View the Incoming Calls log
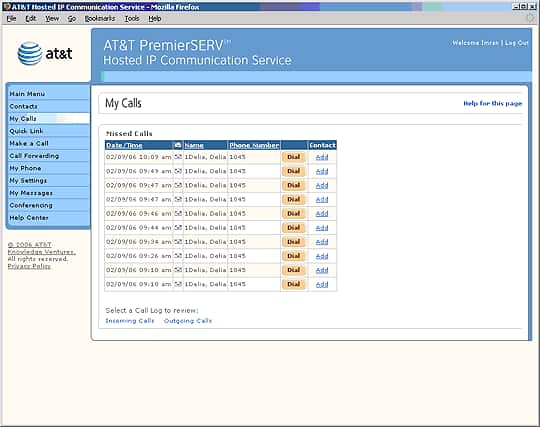 point(130,321)
